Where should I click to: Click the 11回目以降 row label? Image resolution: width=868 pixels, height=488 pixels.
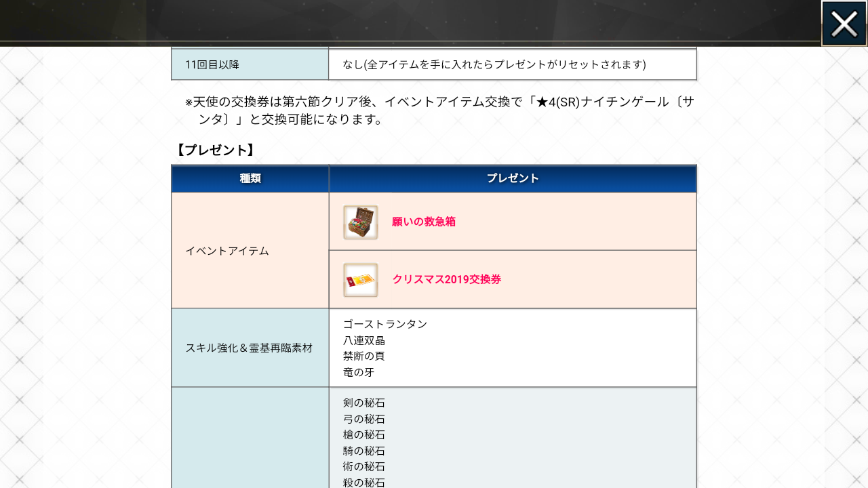(x=212, y=64)
